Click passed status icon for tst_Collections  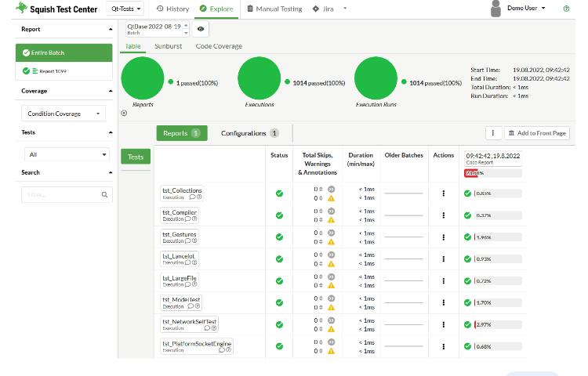tap(279, 193)
